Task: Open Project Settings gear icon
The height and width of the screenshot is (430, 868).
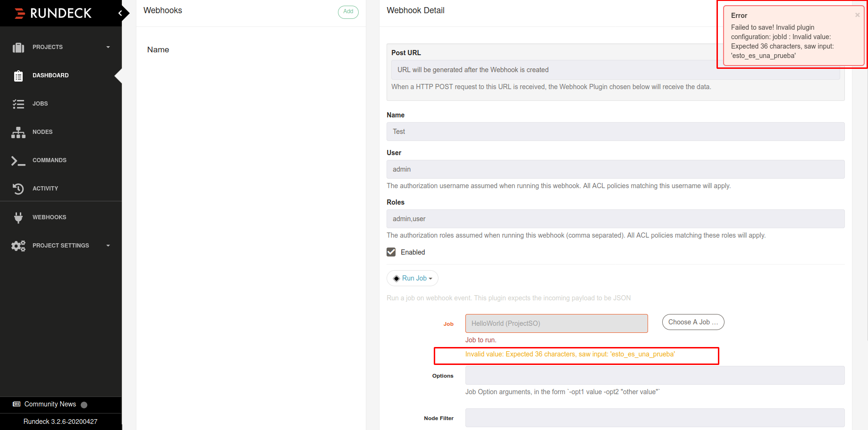Action: point(18,245)
